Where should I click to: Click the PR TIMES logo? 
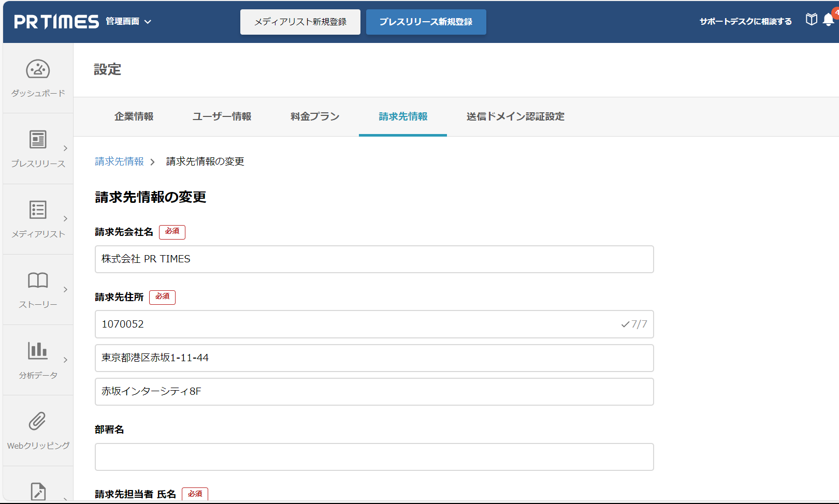pos(56,22)
